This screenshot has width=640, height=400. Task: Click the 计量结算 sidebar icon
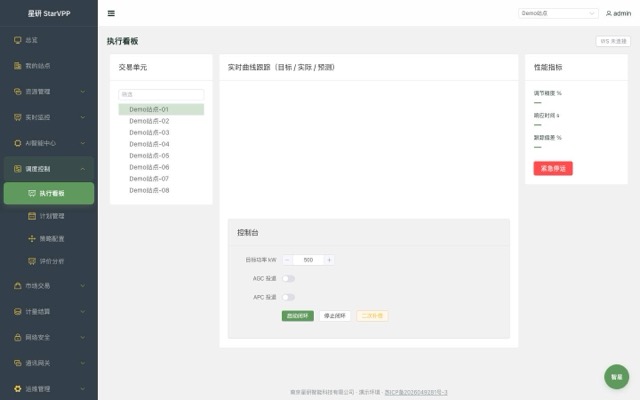coord(18,311)
